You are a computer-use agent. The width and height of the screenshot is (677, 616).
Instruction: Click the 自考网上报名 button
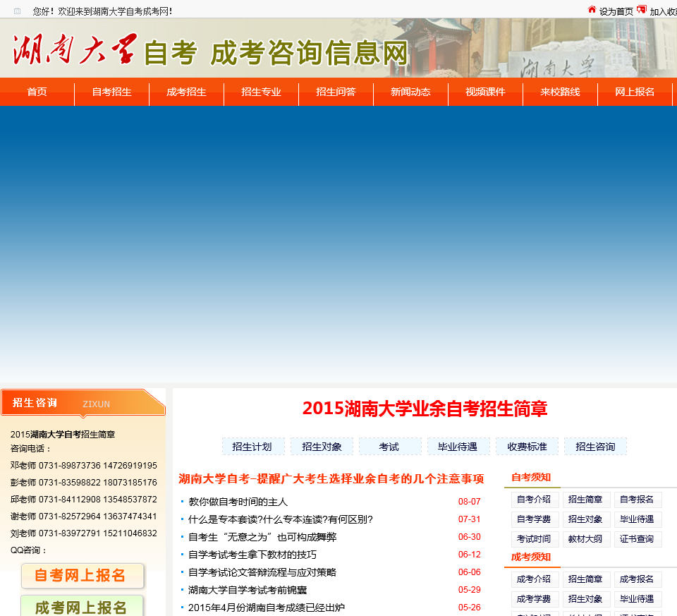point(83,576)
